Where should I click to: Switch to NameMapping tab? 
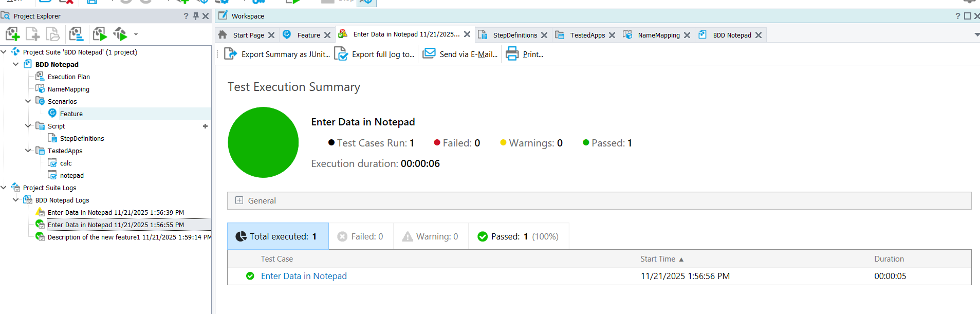point(659,35)
